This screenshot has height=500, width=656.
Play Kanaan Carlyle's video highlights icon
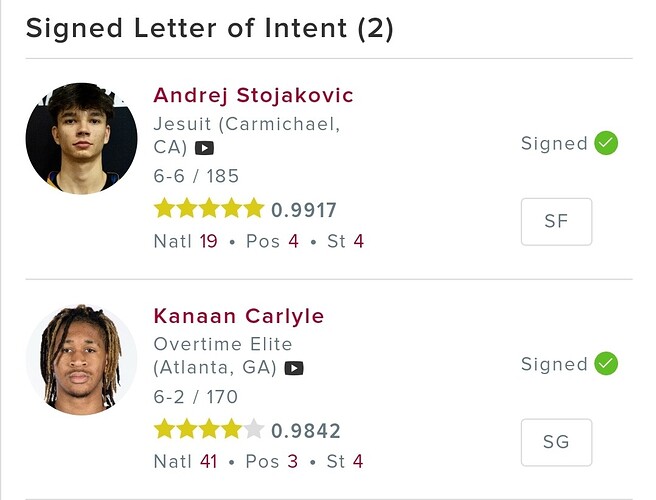point(293,368)
